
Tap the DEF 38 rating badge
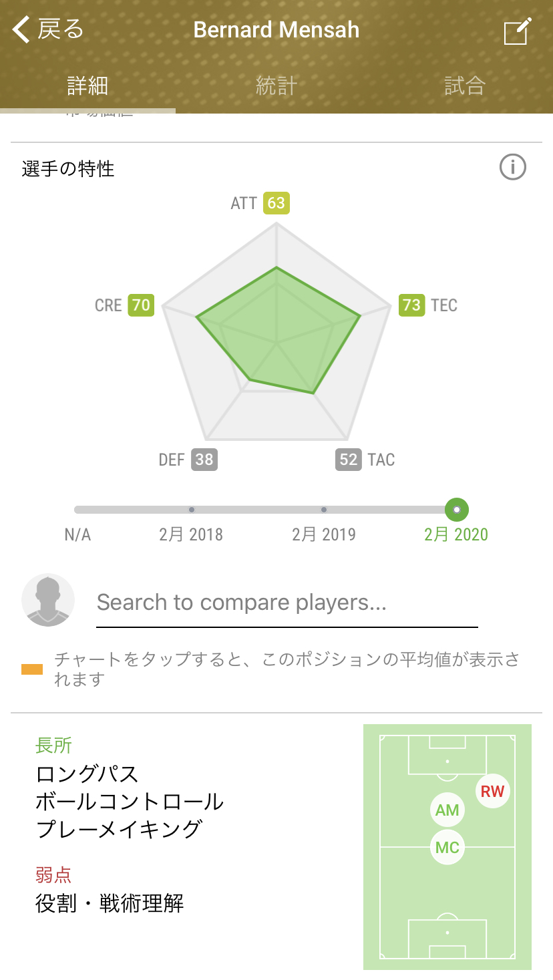(204, 460)
